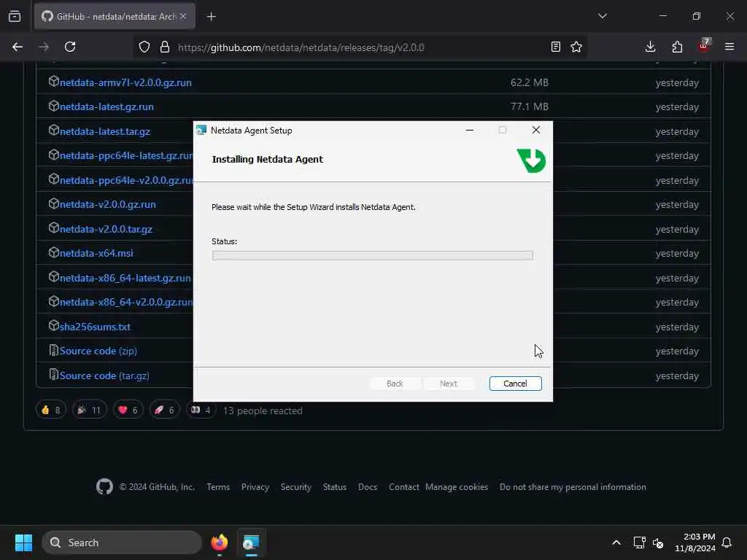The image size is (747, 560).
Task: Open the browser extensions menu
Action: (677, 47)
